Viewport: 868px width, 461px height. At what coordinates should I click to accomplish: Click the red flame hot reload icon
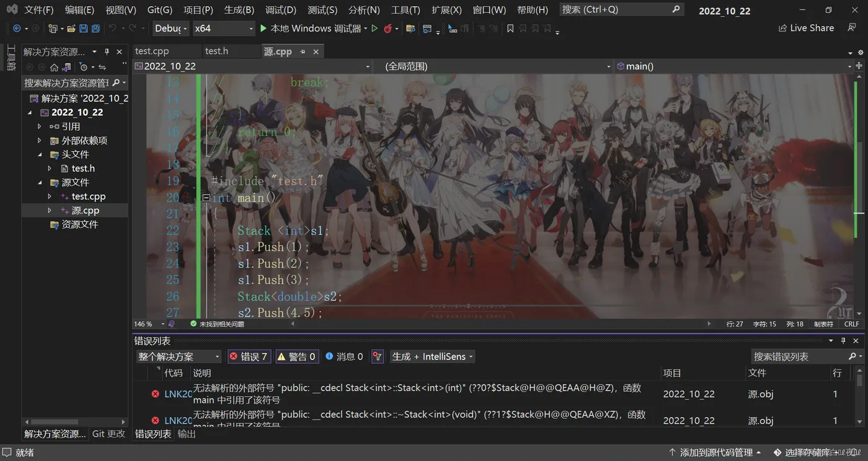387,29
